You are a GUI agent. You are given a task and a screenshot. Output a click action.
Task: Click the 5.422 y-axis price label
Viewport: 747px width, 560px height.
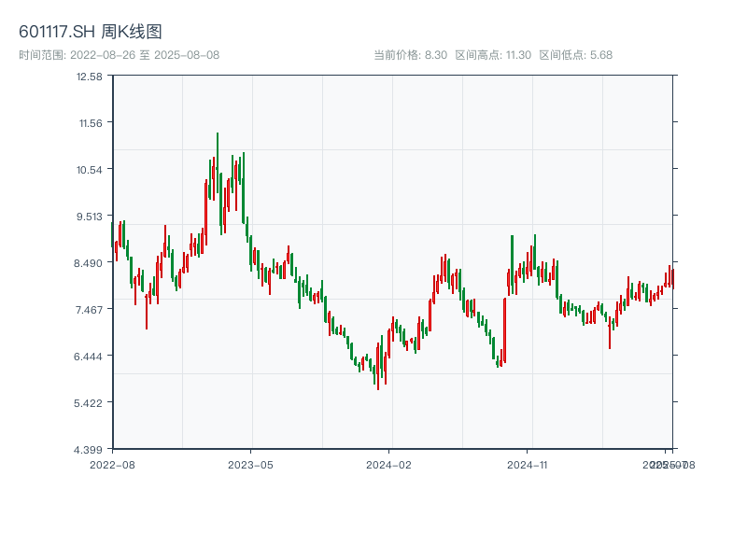[91, 403]
